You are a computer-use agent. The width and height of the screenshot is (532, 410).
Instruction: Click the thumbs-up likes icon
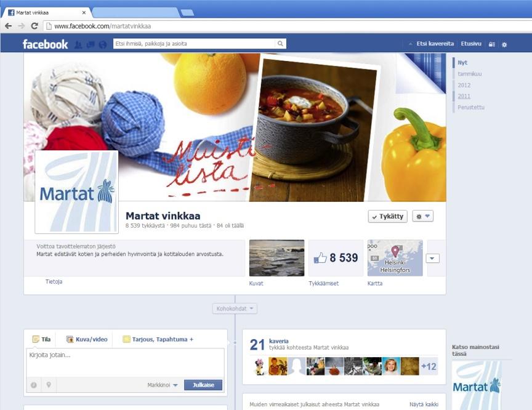[x=320, y=258]
